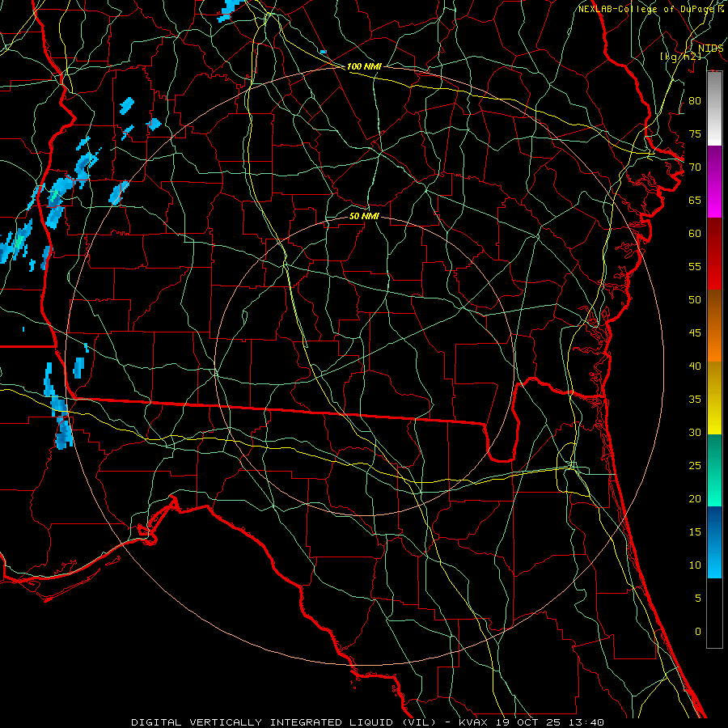The width and height of the screenshot is (728, 728).
Task: Select the red segment of the color scale
Action: coord(714,253)
